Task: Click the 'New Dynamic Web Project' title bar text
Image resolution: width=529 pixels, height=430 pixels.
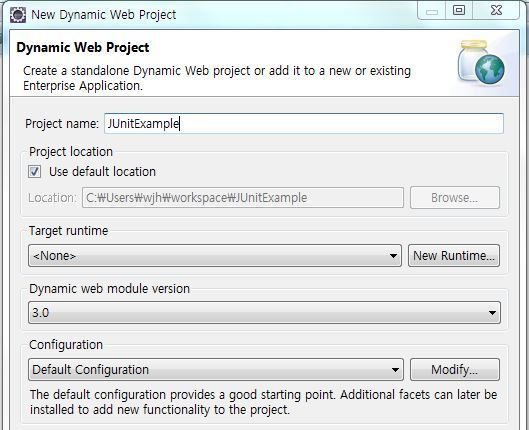Action: click(x=104, y=15)
